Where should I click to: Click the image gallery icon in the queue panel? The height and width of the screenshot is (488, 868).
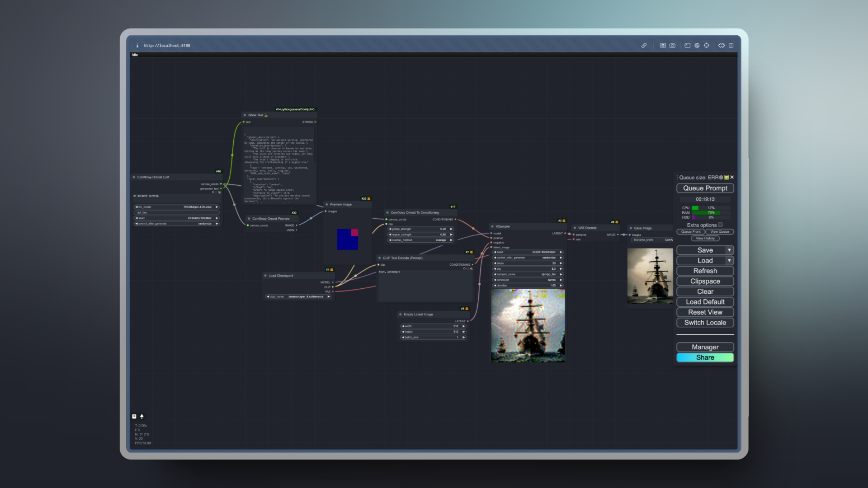pos(726,178)
